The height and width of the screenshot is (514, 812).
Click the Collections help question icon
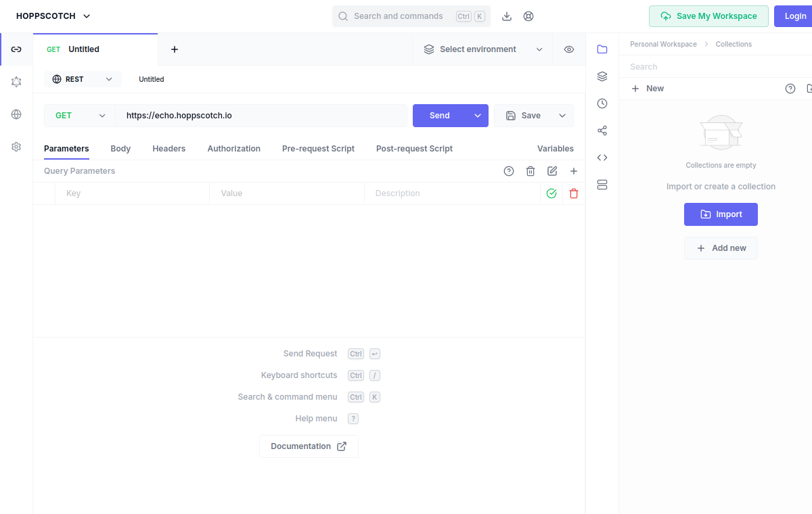click(x=790, y=89)
